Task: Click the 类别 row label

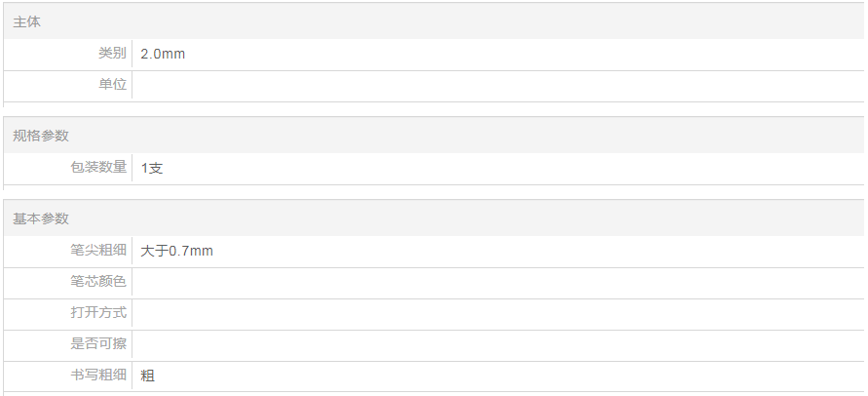Action: click(112, 54)
